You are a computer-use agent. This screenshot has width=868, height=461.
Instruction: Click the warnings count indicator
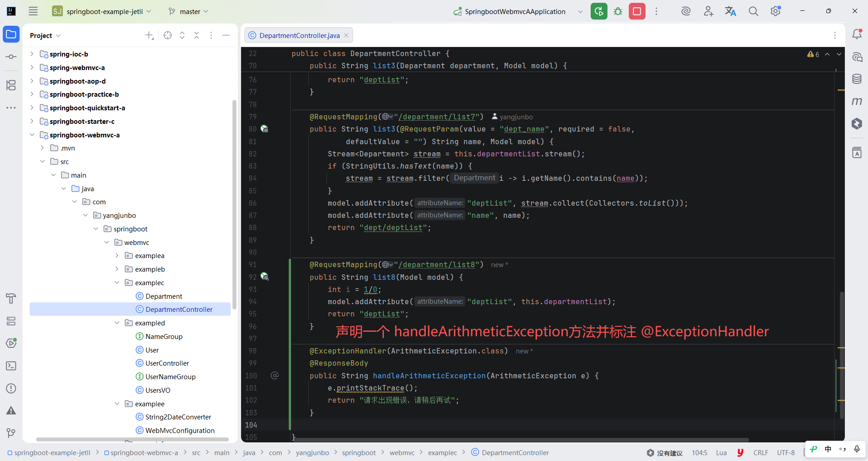(813, 54)
